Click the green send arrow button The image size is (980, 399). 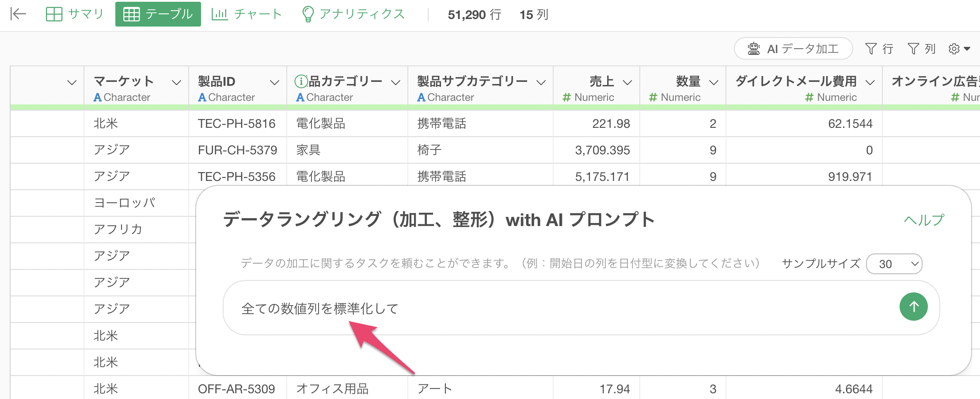tap(913, 307)
